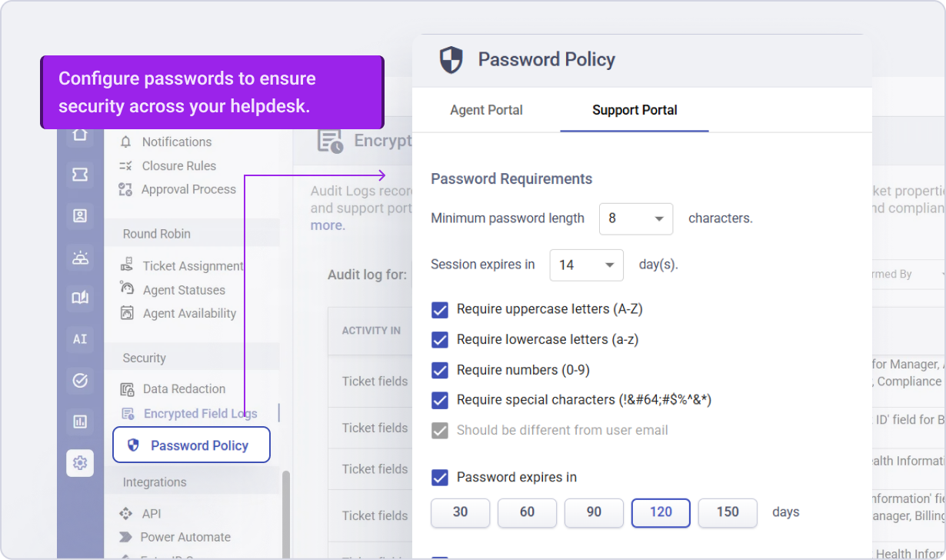
Task: Select the Support Portal tab
Action: tap(635, 110)
